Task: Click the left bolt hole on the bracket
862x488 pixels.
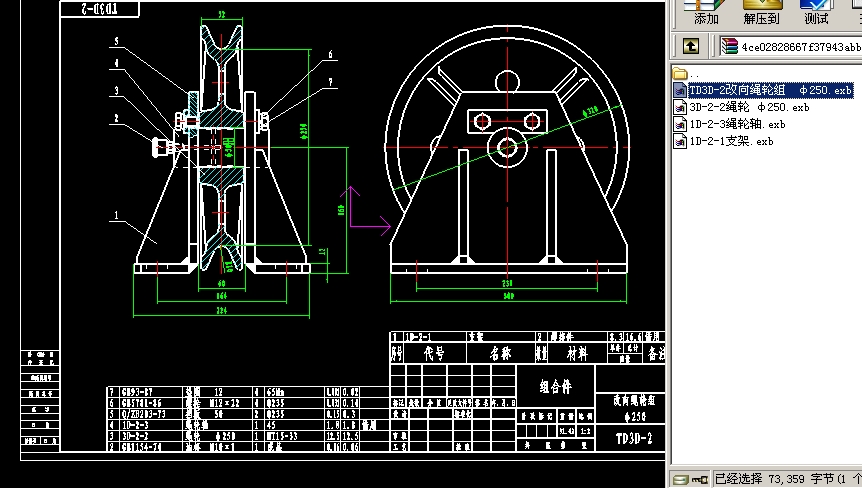Action: (x=483, y=121)
